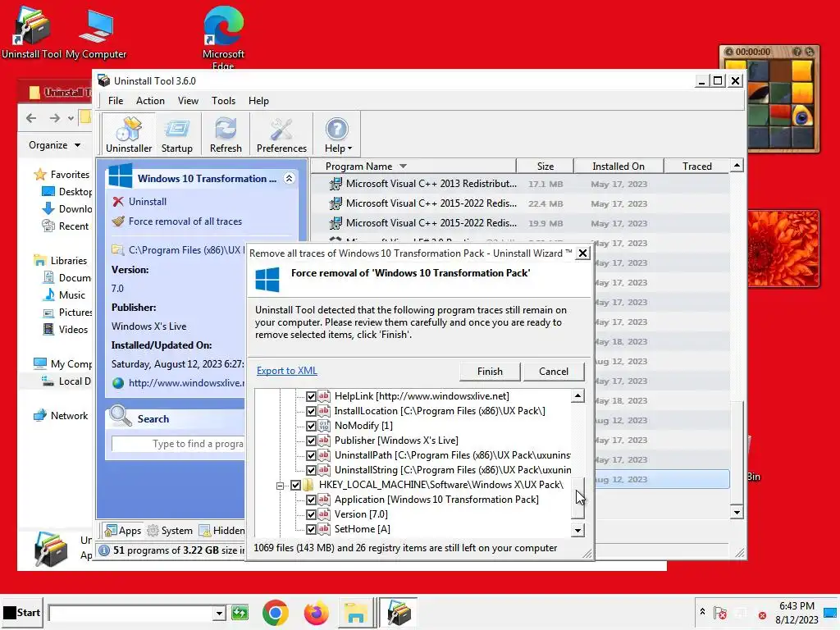Screen dimensions: 840x630
Task: Switch to the Hidden tab
Action: click(221, 531)
